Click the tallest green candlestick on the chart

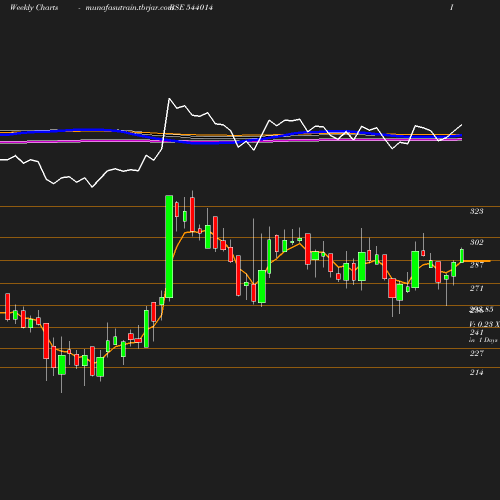(x=169, y=246)
